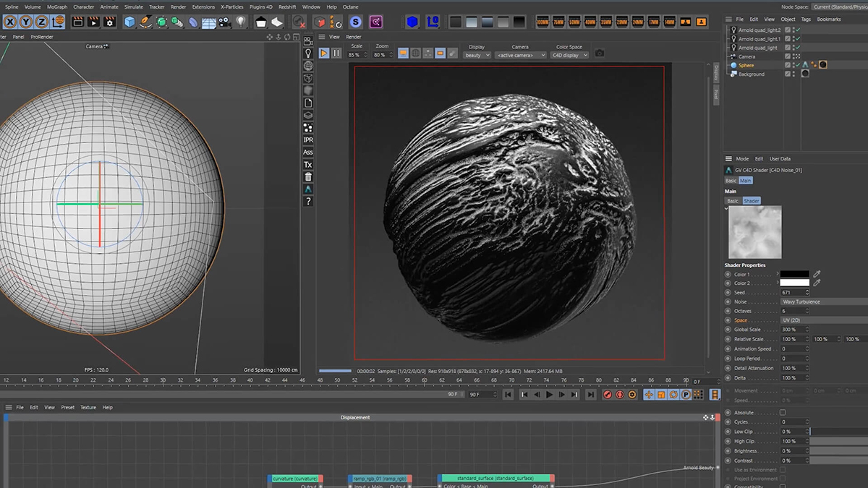Click the Camera object toolbar icon
This screenshot has width=868, height=488.
tap(225, 22)
